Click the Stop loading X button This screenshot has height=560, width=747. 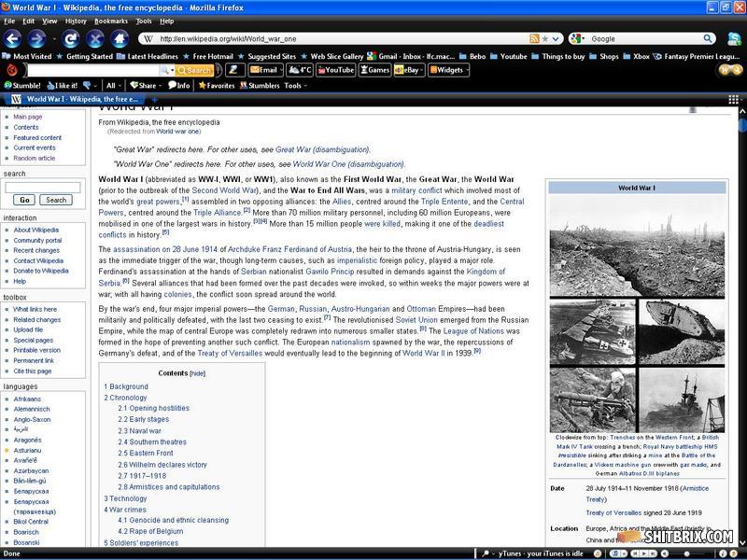[x=95, y=39]
